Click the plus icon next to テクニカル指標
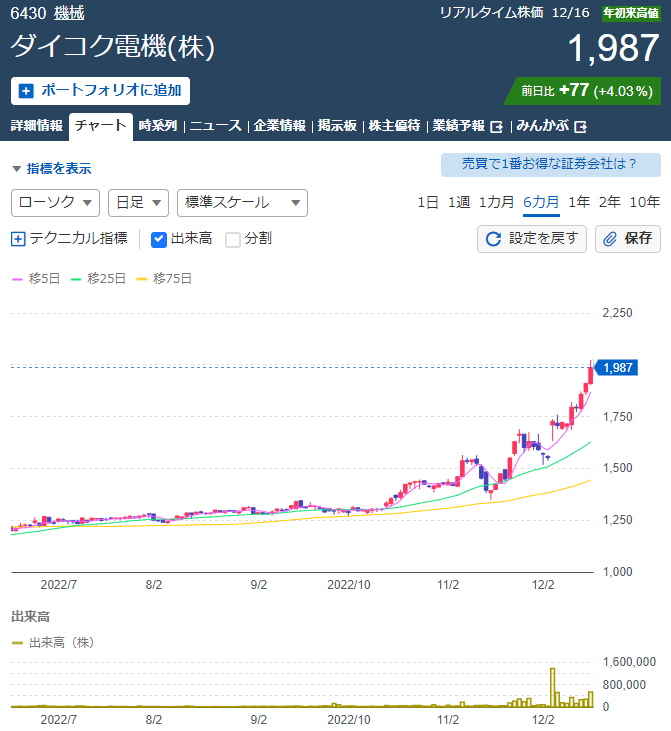The image size is (671, 731). tap(18, 238)
